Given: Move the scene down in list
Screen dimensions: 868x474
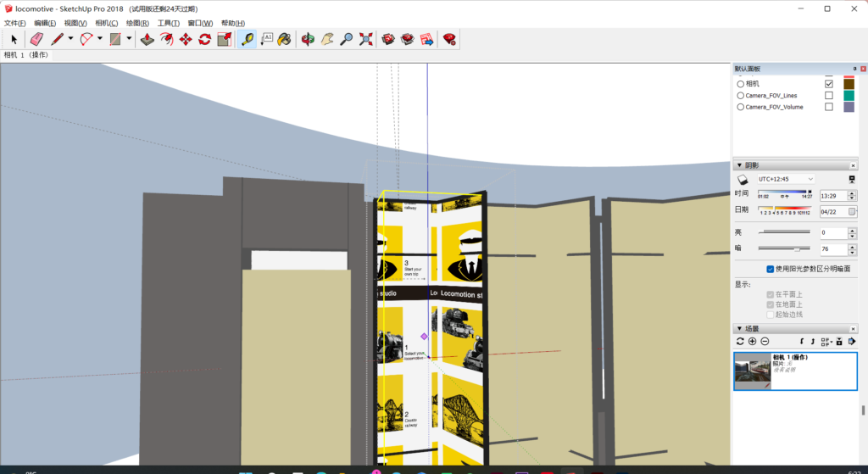Looking at the screenshot, I should point(802,342).
